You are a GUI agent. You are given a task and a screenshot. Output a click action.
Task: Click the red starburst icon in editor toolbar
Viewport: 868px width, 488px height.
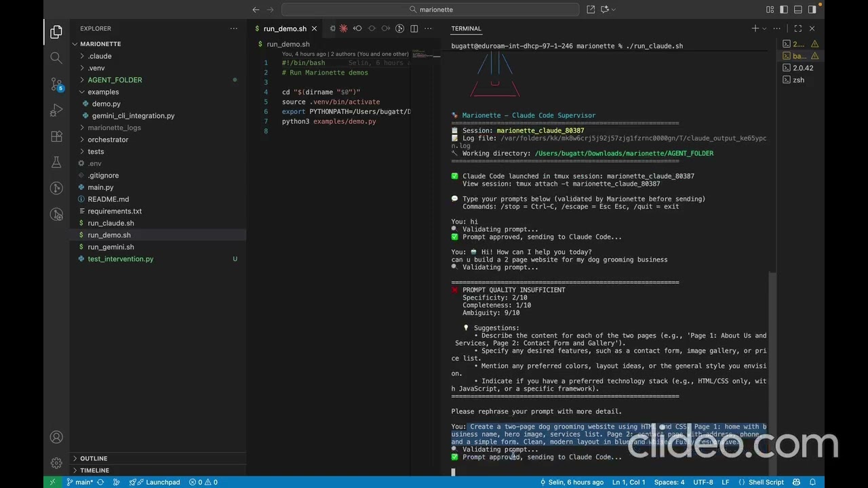[344, 28]
